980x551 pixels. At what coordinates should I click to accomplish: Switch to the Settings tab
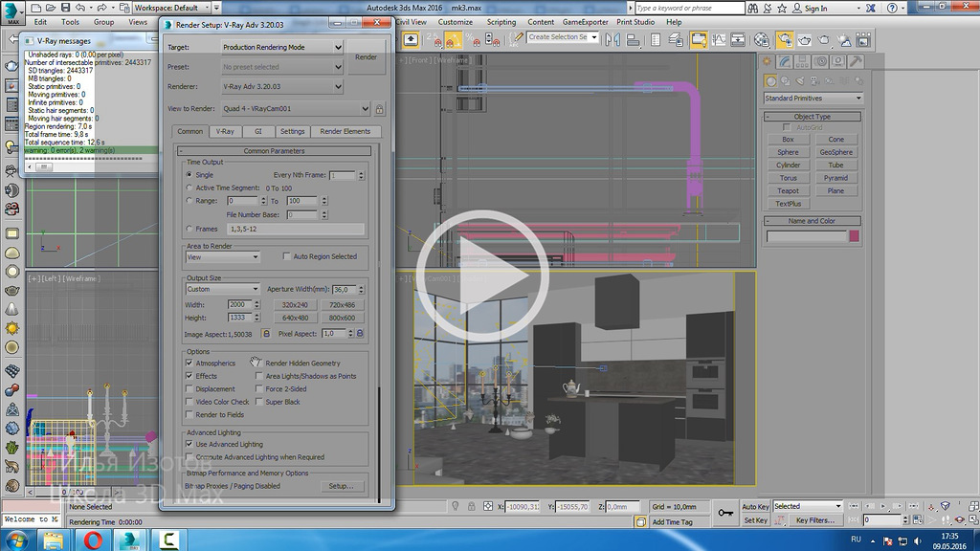coord(292,131)
